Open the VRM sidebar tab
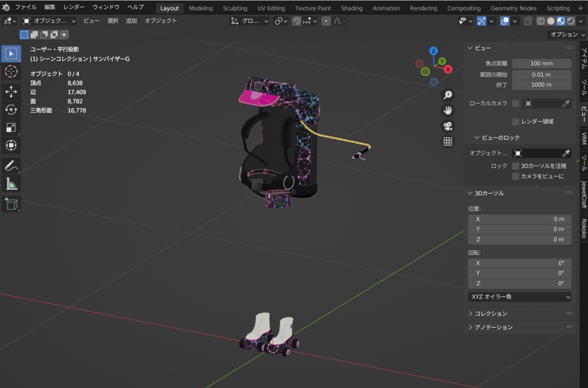 click(584, 139)
